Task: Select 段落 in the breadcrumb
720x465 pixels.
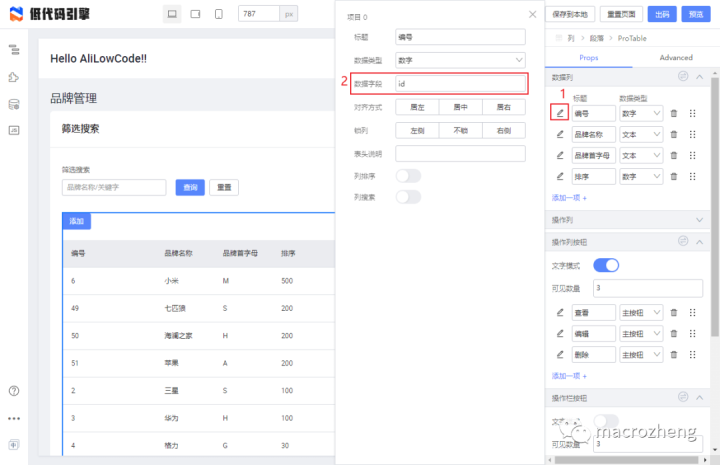Action: pyautogui.click(x=596, y=38)
